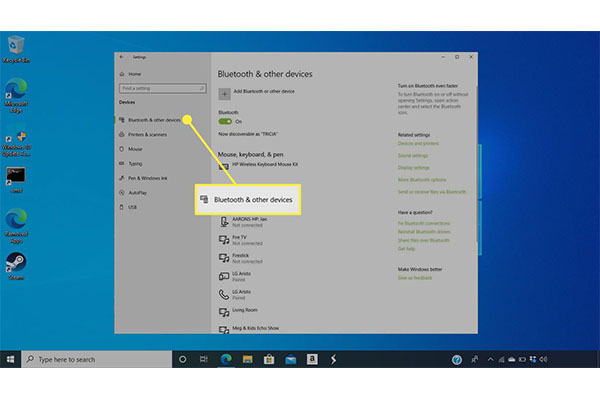Open the People icon on taskbar
Image resolution: width=600 pixels, height=400 pixels.
pos(474,359)
